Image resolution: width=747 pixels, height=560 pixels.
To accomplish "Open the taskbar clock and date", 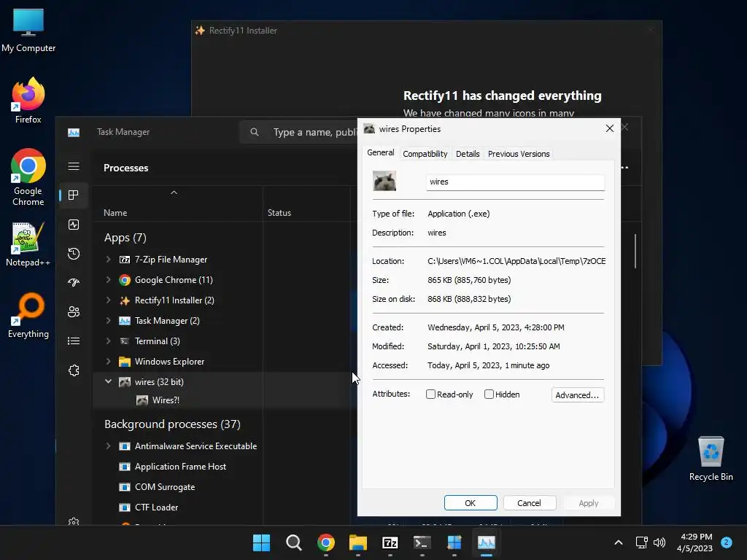I will point(694,542).
